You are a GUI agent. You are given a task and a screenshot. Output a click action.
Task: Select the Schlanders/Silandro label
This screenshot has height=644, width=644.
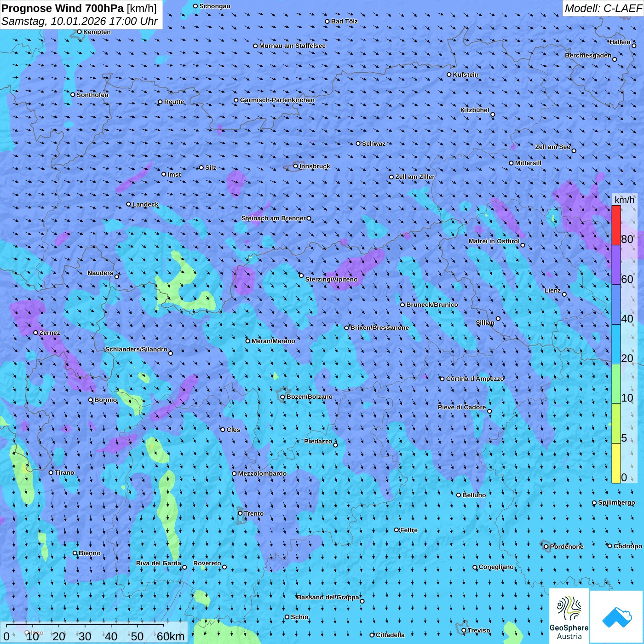point(136,349)
